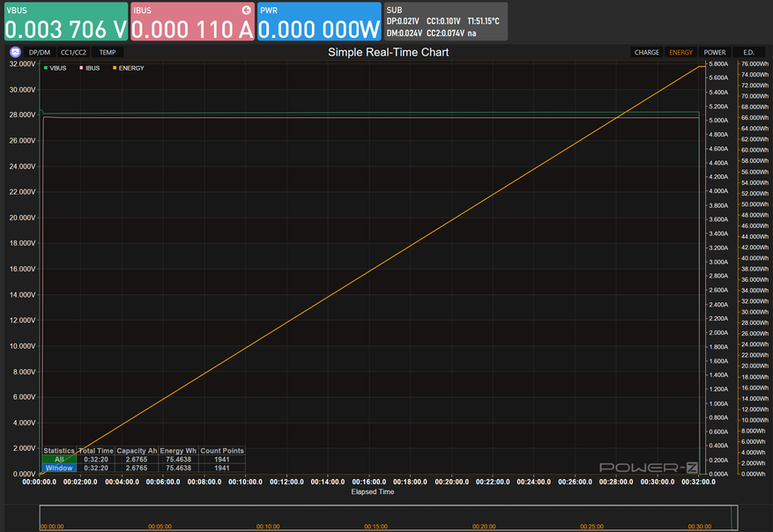Image resolution: width=773 pixels, height=532 pixels.
Task: Select the POWER axis button
Action: pos(715,52)
